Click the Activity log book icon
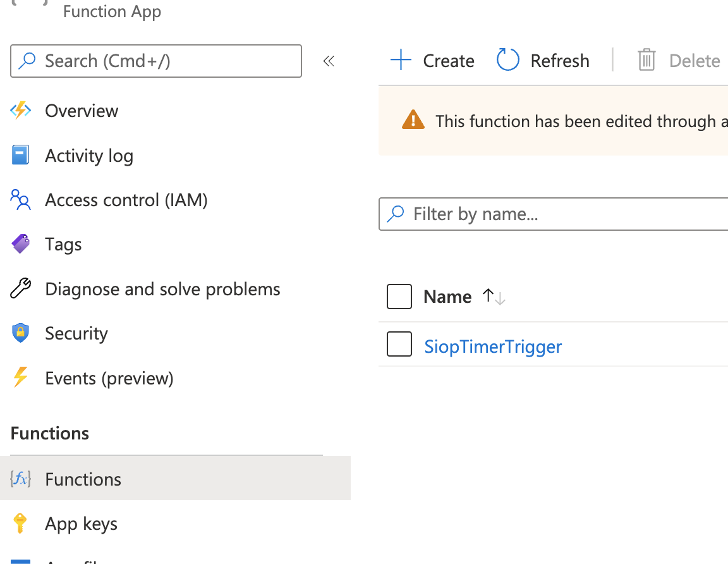The width and height of the screenshot is (728, 564). tap(21, 156)
